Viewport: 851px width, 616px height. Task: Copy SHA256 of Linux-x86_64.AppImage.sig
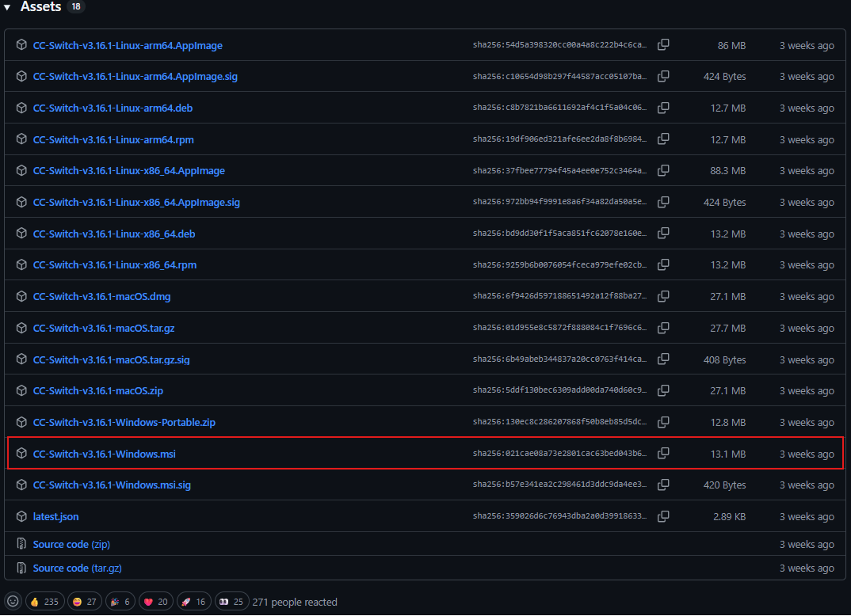coord(663,202)
